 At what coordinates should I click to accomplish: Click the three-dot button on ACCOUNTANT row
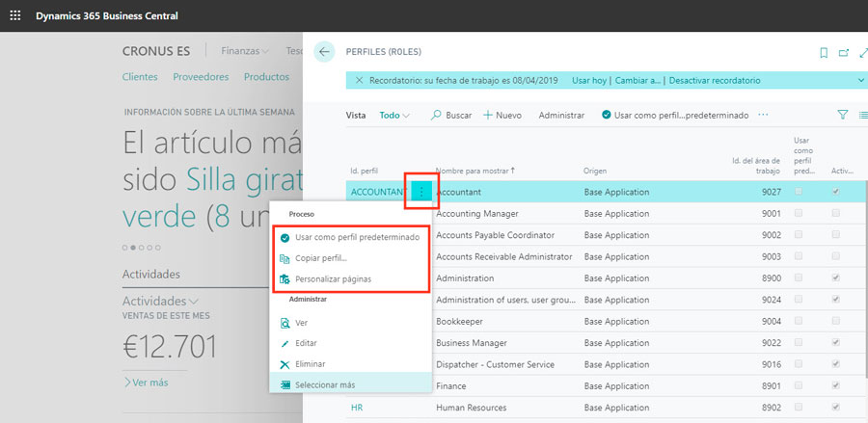tap(421, 192)
